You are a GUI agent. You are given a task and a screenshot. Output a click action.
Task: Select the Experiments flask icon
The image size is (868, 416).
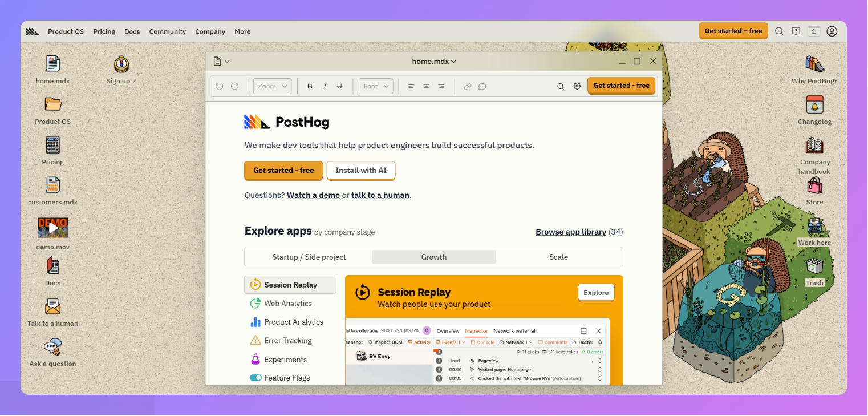(x=255, y=360)
